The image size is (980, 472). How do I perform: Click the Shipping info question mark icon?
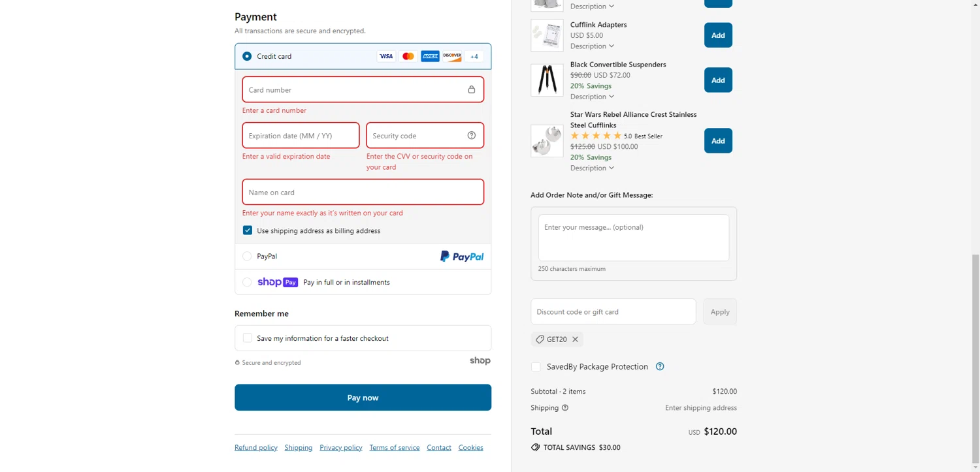pos(565,408)
